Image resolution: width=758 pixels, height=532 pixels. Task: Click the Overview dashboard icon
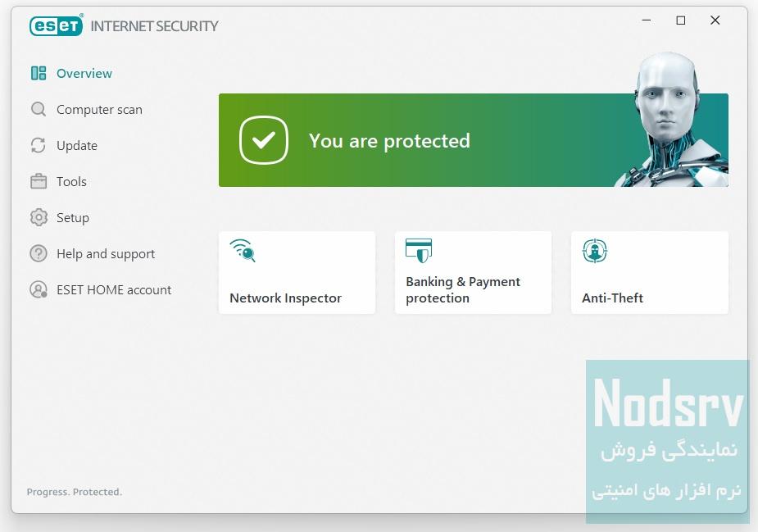point(39,73)
